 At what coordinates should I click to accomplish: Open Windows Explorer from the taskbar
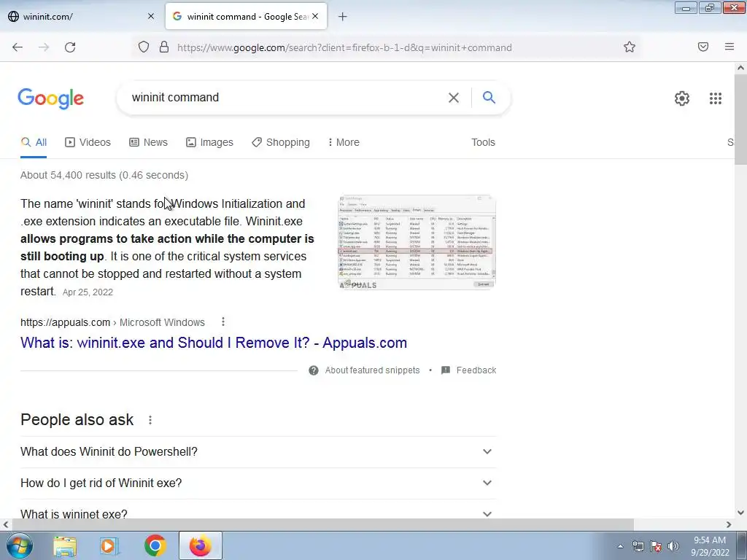(x=65, y=546)
